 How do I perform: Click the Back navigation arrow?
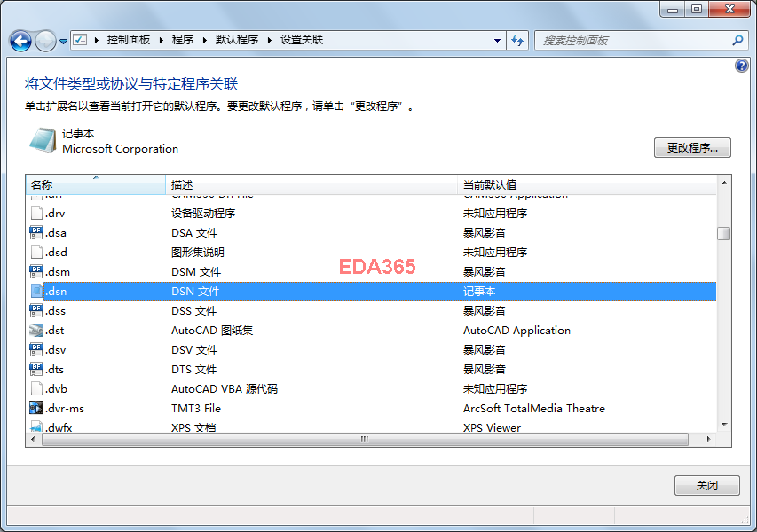coord(20,41)
